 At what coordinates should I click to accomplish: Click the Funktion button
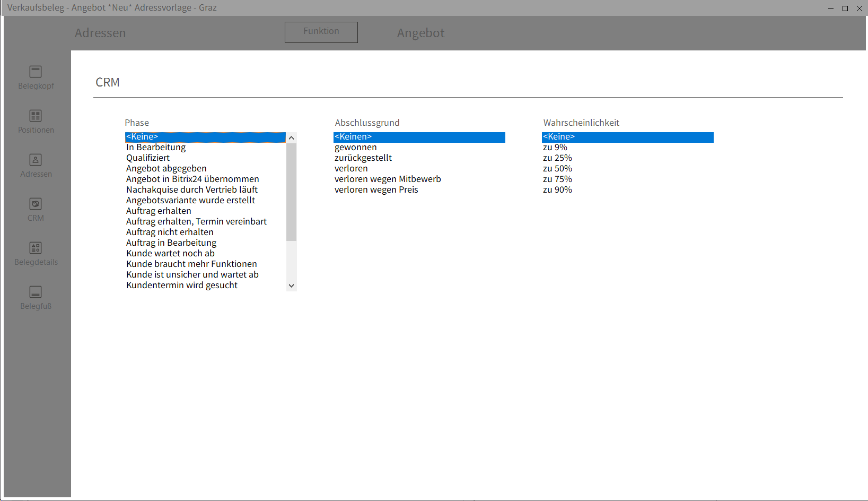tap(321, 32)
